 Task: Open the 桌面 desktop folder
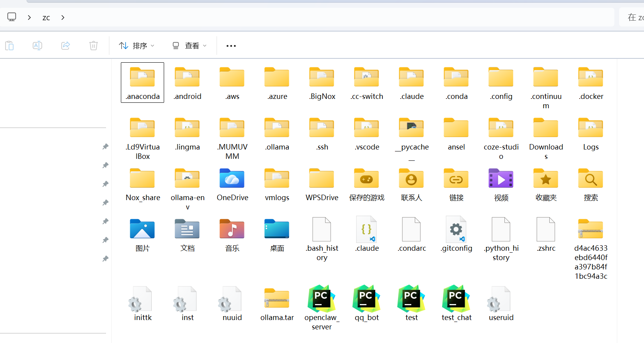[277, 234]
